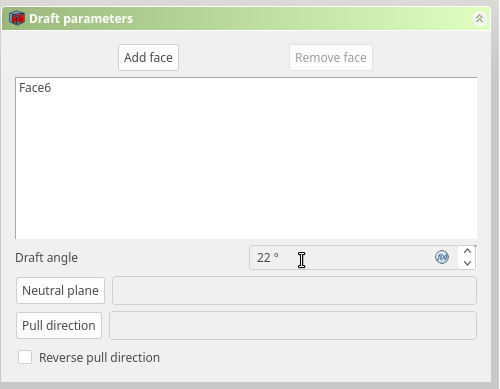Select Face6 in the face list
This screenshot has width=500, height=389.
click(x=35, y=88)
